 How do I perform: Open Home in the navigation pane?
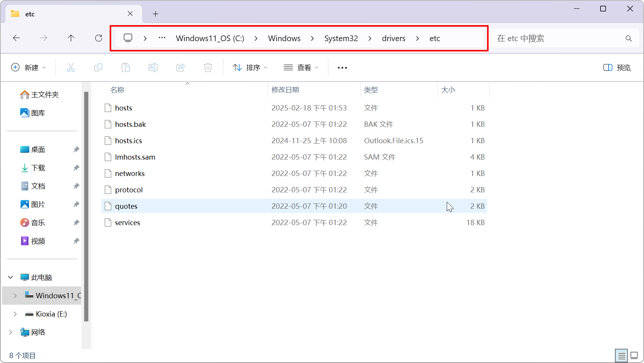pos(40,94)
